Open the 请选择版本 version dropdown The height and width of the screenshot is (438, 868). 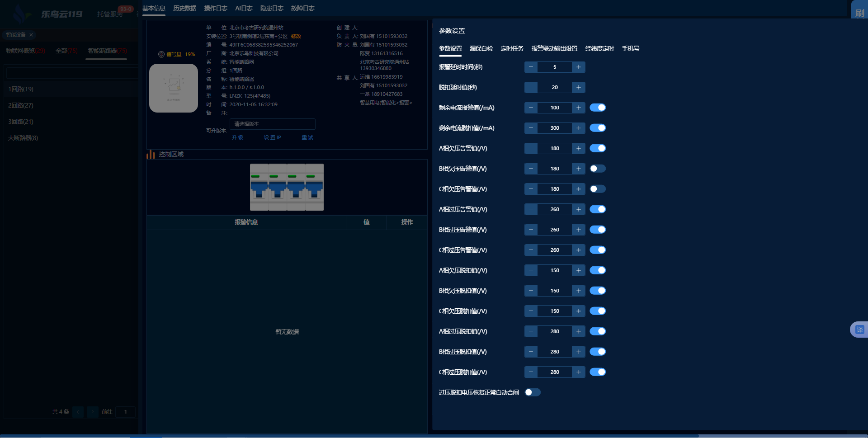pos(272,124)
